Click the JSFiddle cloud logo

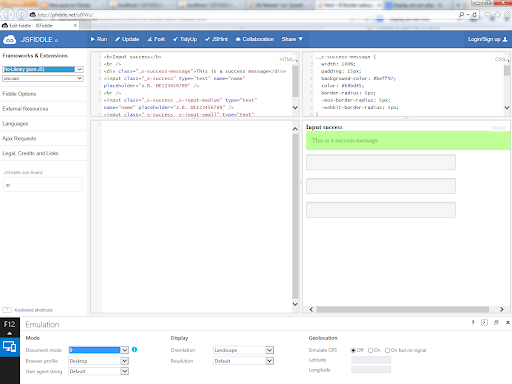(9, 40)
